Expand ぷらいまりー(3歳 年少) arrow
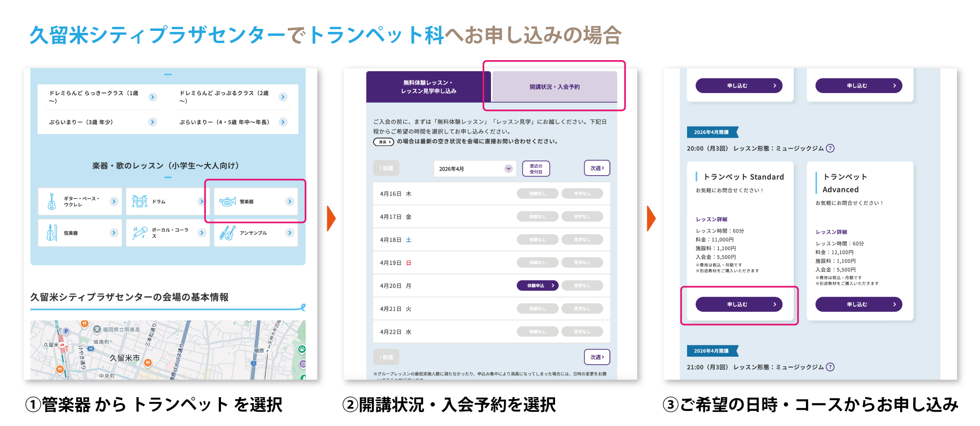The width and height of the screenshot is (980, 426). coord(153,122)
